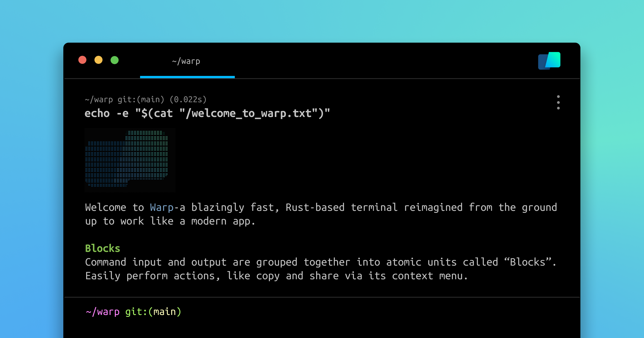Click the (0.022s) execution time label
This screenshot has height=338, width=644.
click(188, 100)
